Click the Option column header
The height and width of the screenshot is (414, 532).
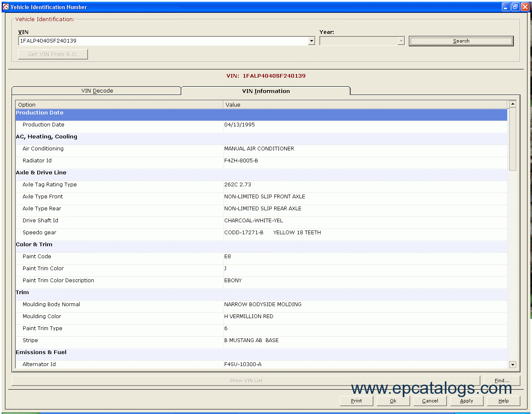point(119,105)
